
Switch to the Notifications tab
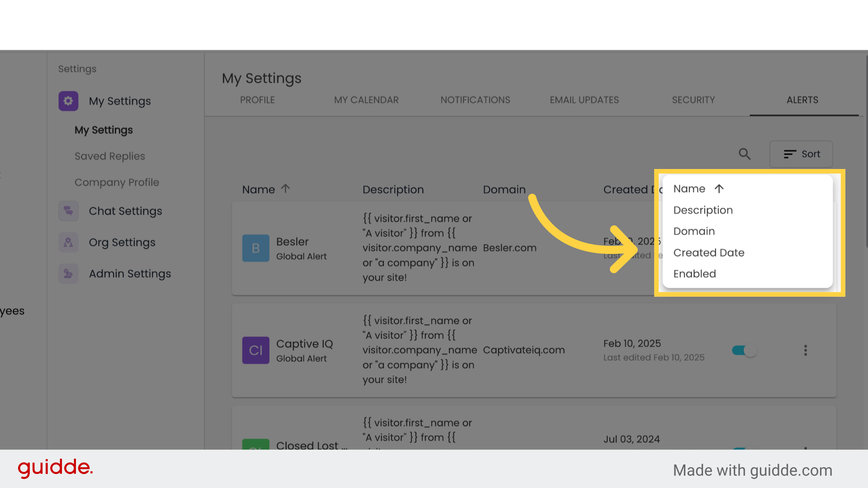pyautogui.click(x=475, y=100)
